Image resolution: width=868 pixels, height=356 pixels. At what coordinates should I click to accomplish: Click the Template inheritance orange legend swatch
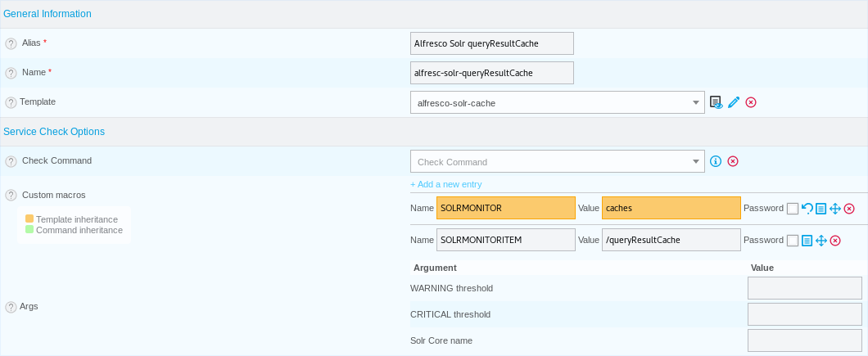(29, 219)
